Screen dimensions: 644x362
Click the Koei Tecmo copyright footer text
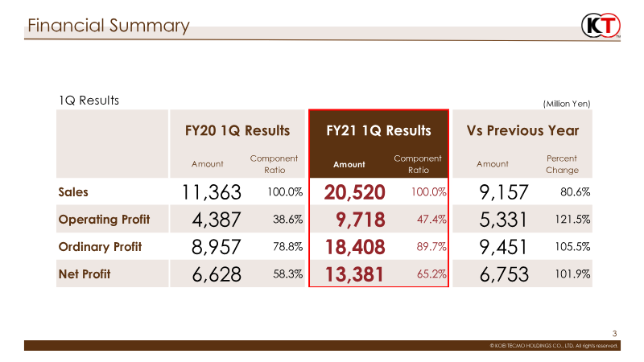pos(554,346)
